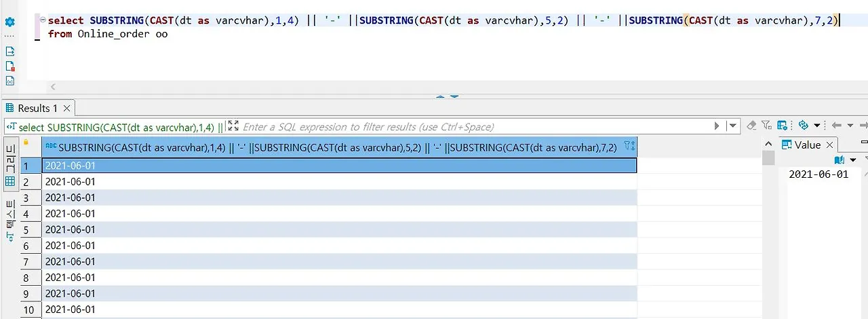Viewport: 868px width, 319px height.
Task: Click the 2021-06-01 text in Value panel
Action: click(818, 174)
